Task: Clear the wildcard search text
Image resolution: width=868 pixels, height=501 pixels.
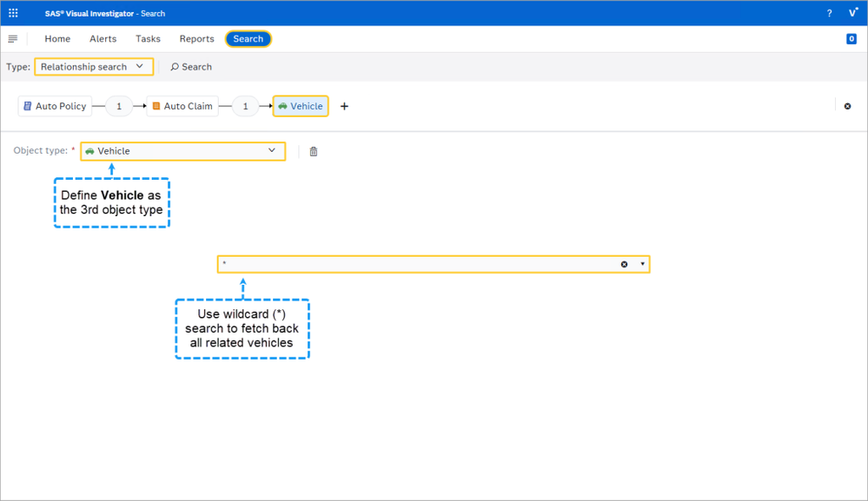Action: [x=624, y=264]
